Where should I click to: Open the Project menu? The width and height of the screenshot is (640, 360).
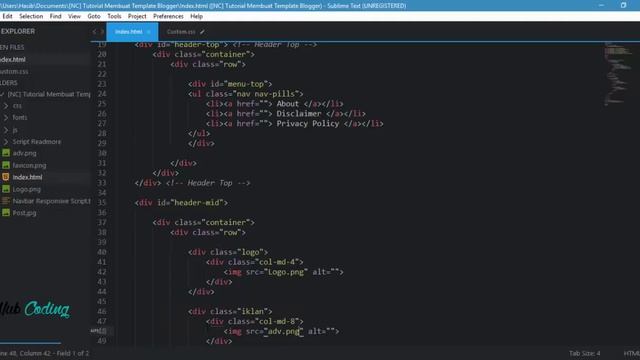tap(137, 16)
